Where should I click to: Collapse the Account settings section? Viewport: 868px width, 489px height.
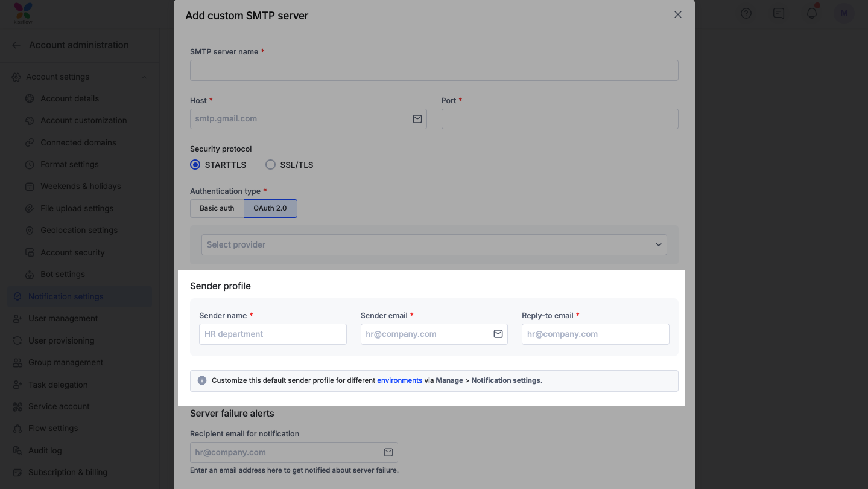(x=144, y=77)
